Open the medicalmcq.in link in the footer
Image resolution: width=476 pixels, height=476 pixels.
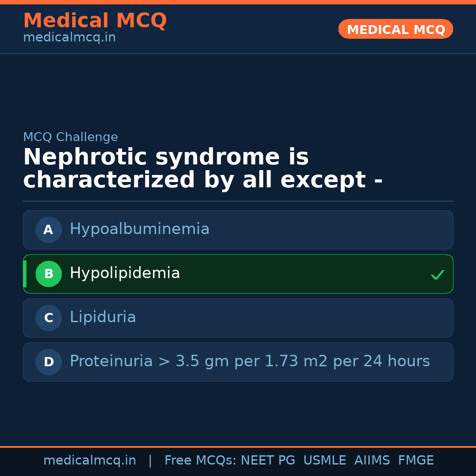click(x=89, y=461)
